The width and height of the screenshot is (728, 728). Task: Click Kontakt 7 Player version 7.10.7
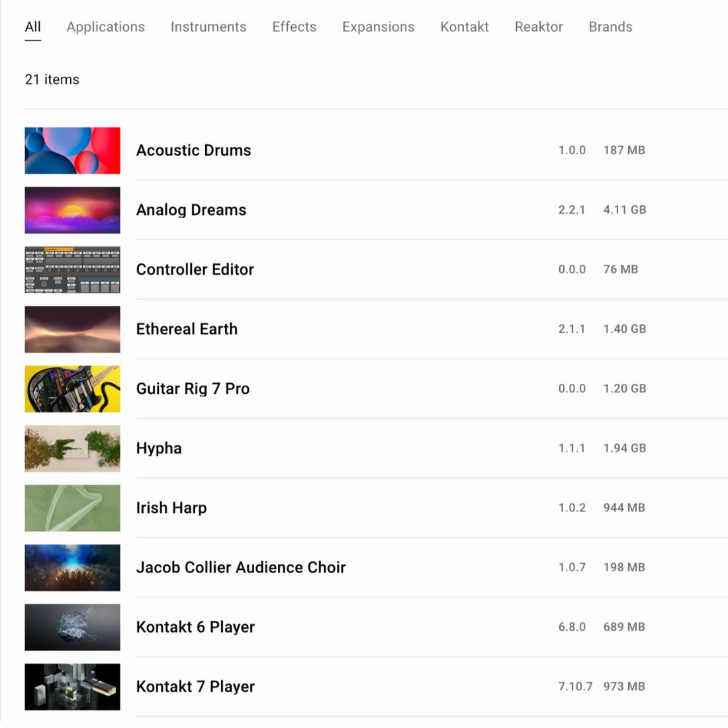click(575, 687)
